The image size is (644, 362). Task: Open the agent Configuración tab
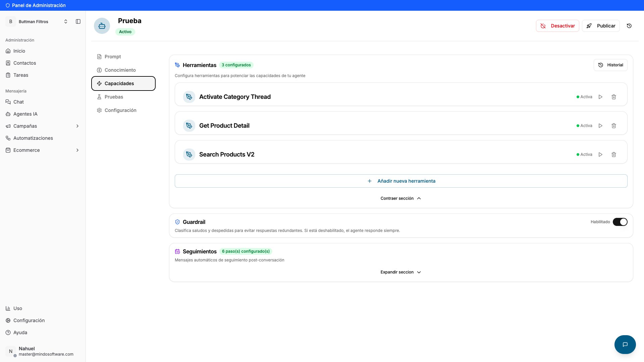pos(123,110)
